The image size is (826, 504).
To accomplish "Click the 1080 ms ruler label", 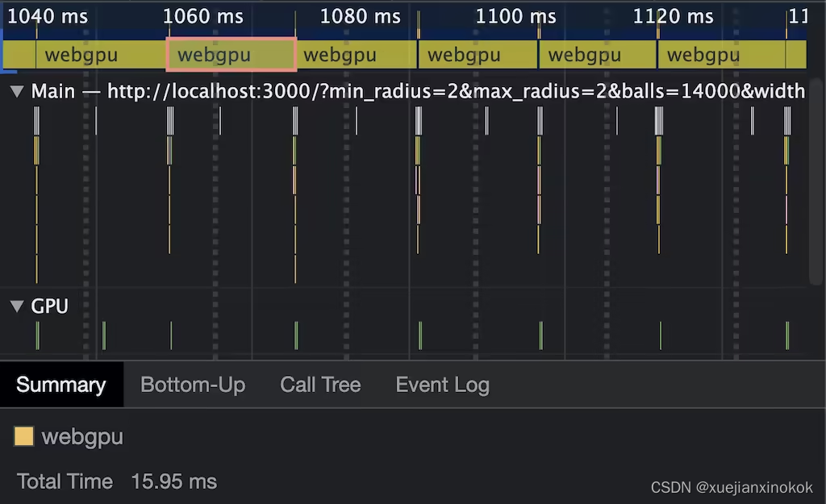I will click(361, 16).
